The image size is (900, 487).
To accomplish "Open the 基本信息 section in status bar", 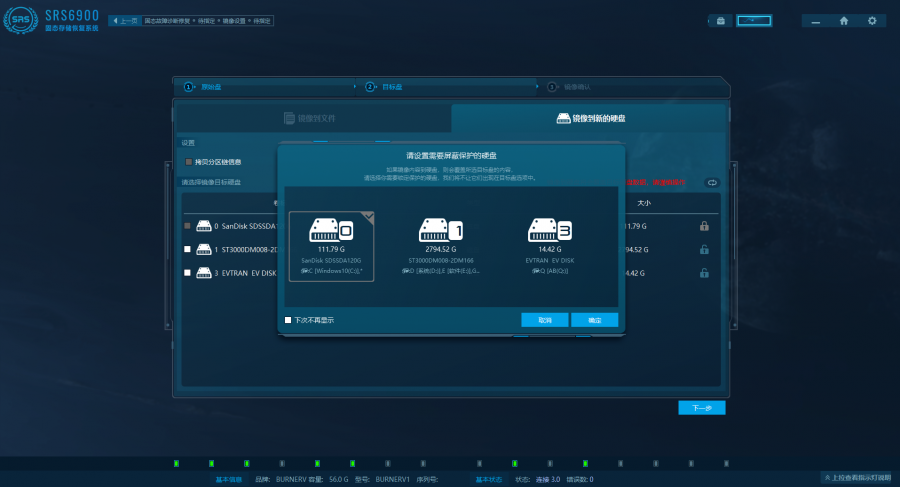I will tap(228, 479).
